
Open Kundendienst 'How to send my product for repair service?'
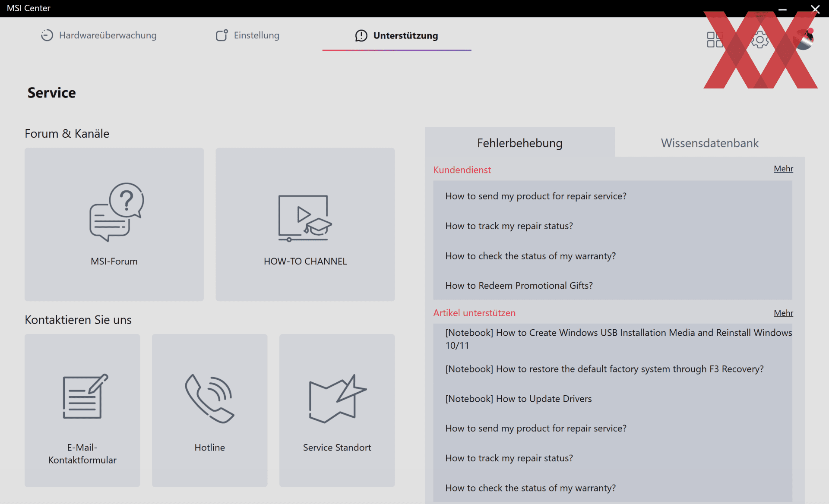pyautogui.click(x=536, y=196)
